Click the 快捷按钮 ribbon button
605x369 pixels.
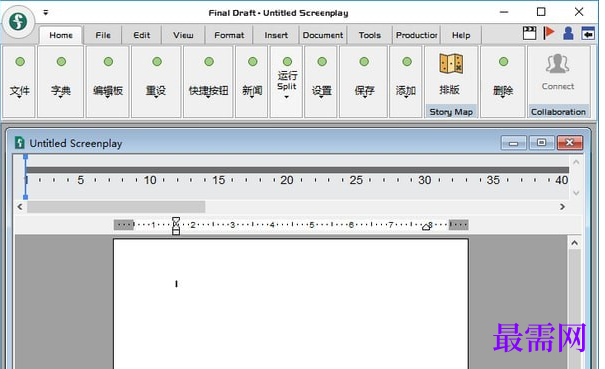(x=208, y=81)
